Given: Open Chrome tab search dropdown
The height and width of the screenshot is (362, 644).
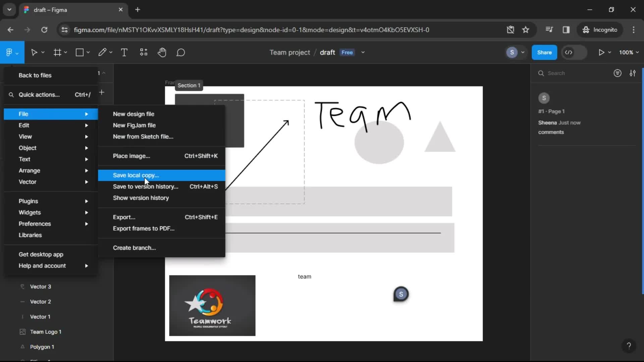Looking at the screenshot, I should point(9,9).
